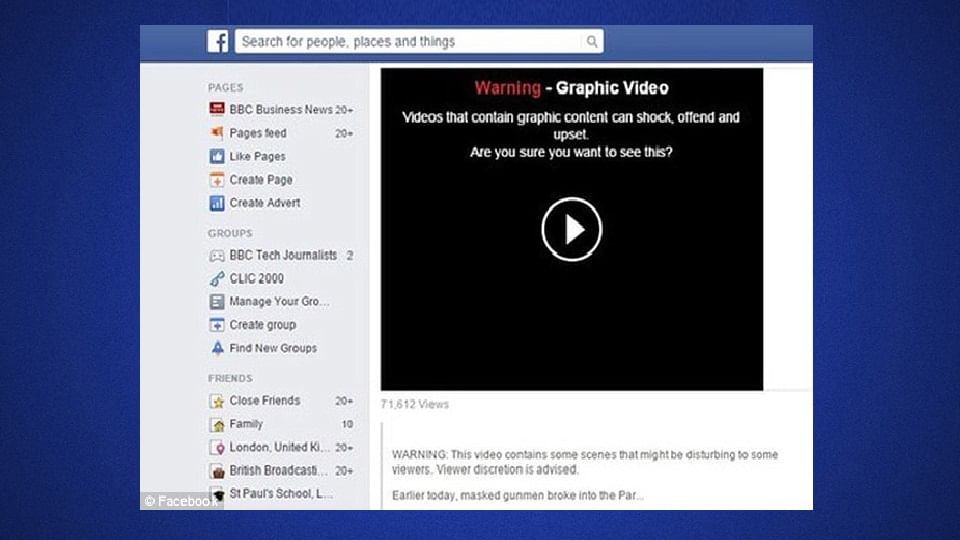Click the FRIENDS section heading
Viewport: 960px width, 540px height.
tap(230, 378)
